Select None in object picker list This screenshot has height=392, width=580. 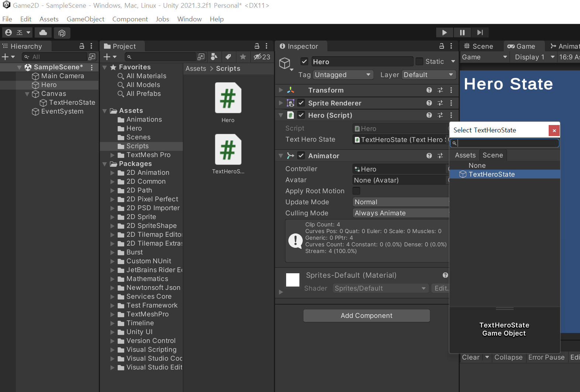(x=505, y=166)
